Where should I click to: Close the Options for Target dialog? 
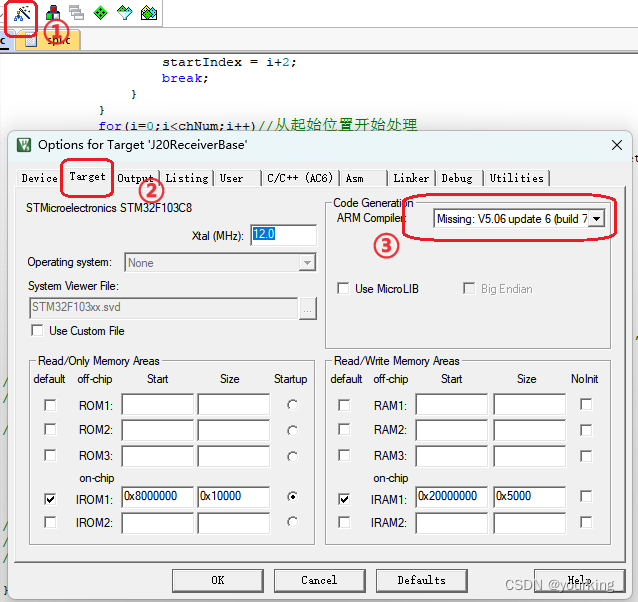click(617, 145)
